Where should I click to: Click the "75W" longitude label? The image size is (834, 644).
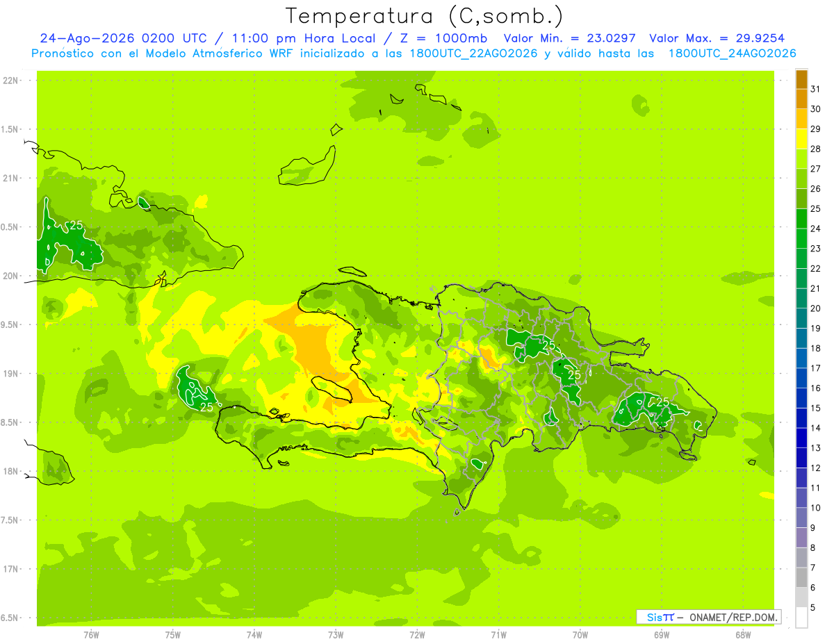[172, 635]
